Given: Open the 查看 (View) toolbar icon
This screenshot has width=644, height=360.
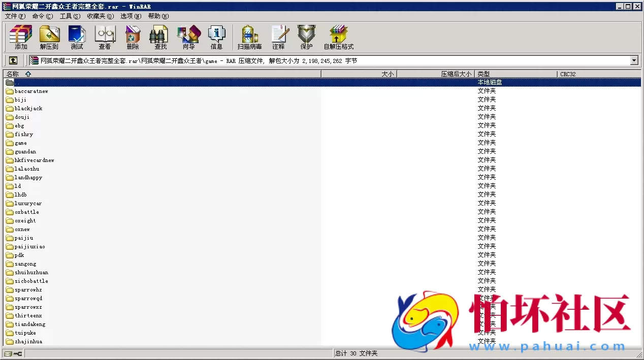Looking at the screenshot, I should coord(105,38).
